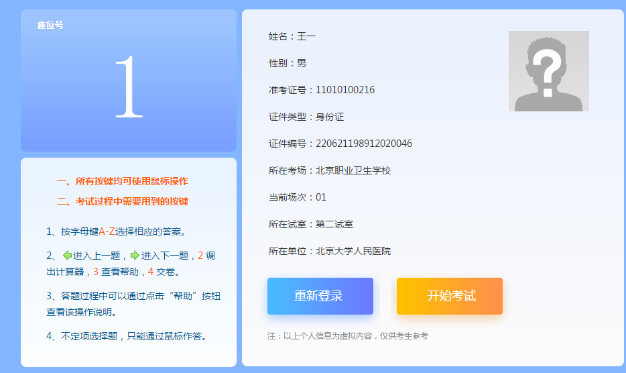The height and width of the screenshot is (373, 626).
Task: Click the 重新登录 re-login button
Action: pyautogui.click(x=320, y=296)
